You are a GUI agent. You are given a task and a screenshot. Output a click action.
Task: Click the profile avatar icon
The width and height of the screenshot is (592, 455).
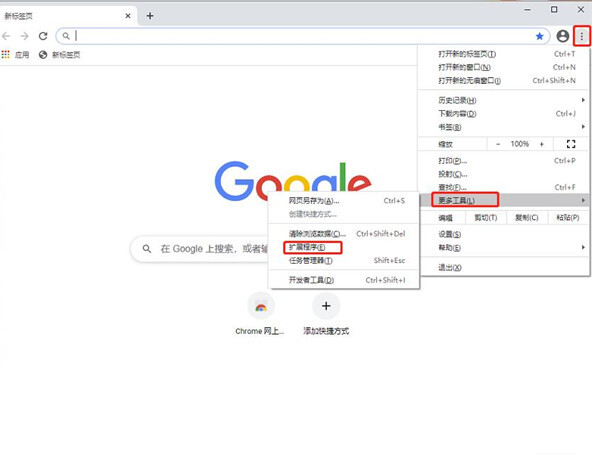tap(563, 36)
